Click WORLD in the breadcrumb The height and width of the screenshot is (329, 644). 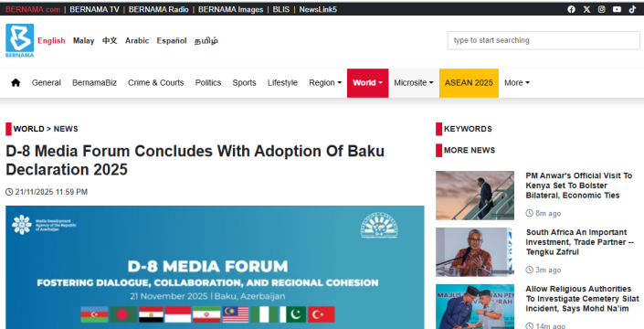pyautogui.click(x=28, y=129)
